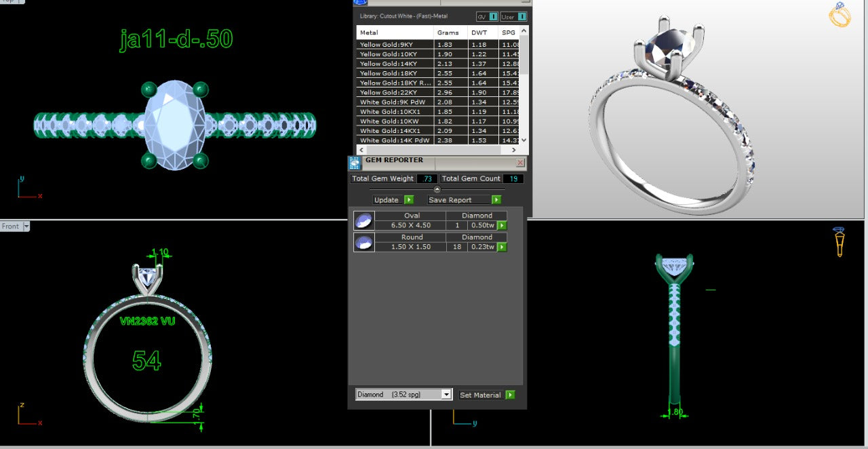Click the Update button
This screenshot has width=868, height=449.
(387, 199)
